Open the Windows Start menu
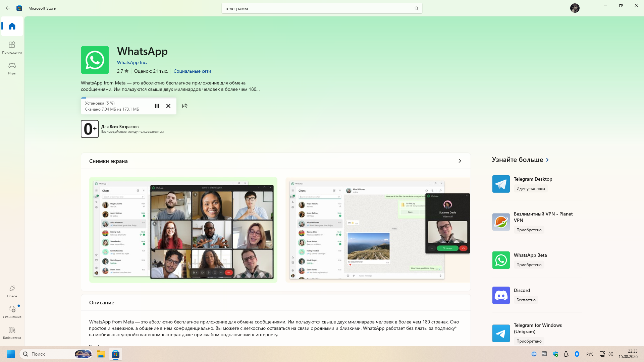644x362 pixels. pos(11,354)
